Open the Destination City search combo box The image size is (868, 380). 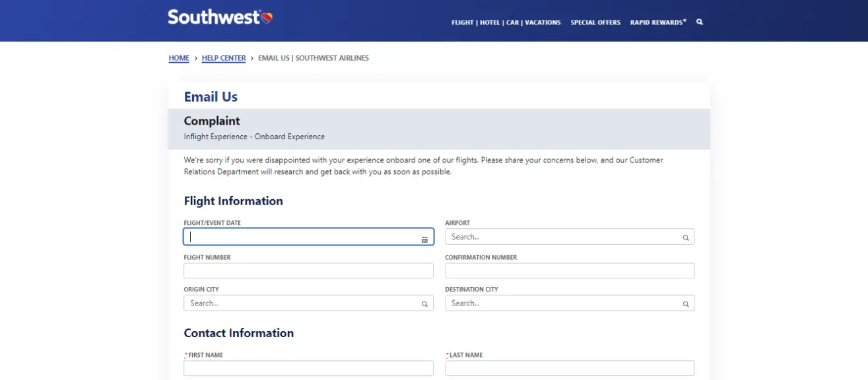click(x=570, y=303)
